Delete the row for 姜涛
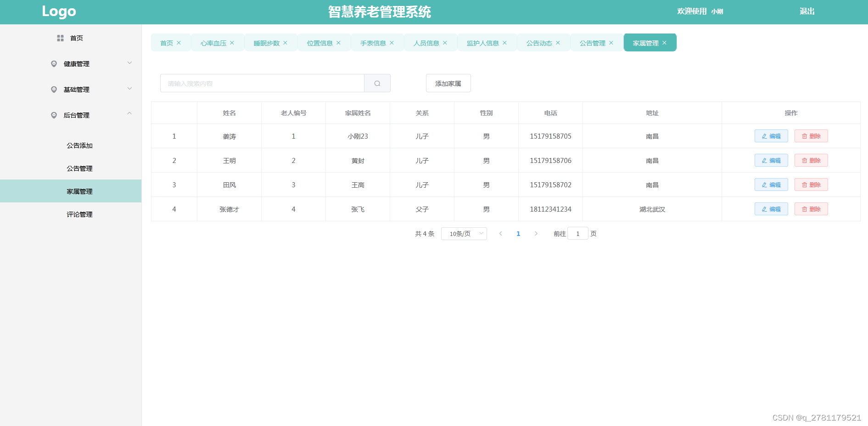Screen dimensions: 868x426 [x=811, y=136]
